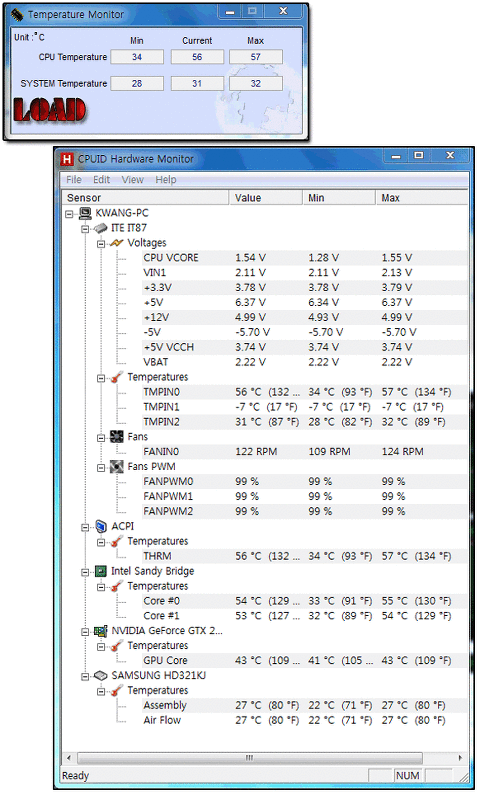The height and width of the screenshot is (795, 480).
Task: Click the ITE IT87 chip icon
Action: [x=101, y=228]
